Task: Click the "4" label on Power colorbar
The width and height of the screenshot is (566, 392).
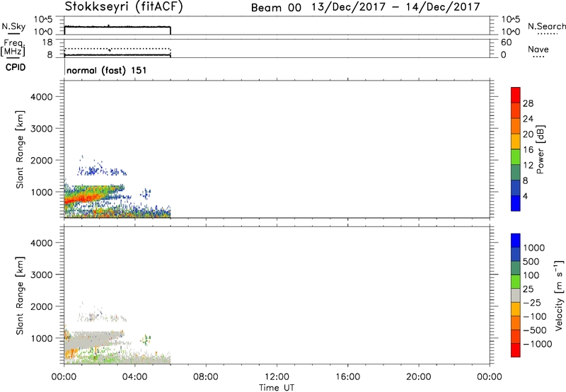Action: [x=525, y=196]
